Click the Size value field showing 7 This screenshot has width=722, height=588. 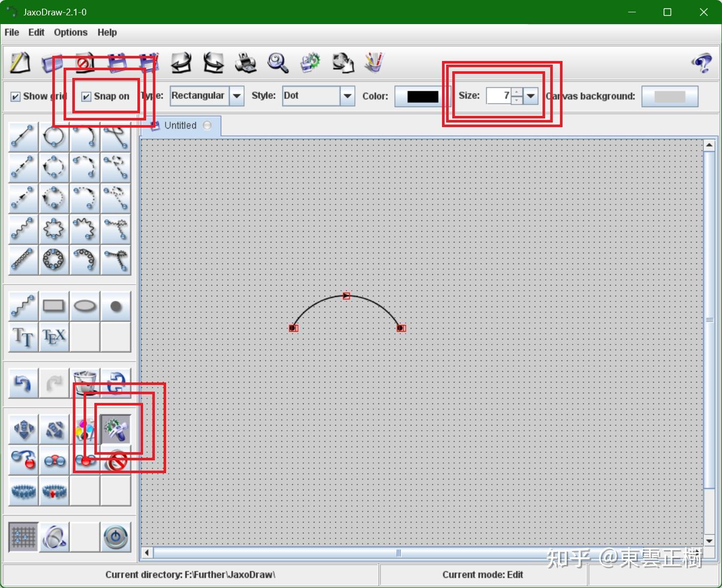tap(498, 96)
